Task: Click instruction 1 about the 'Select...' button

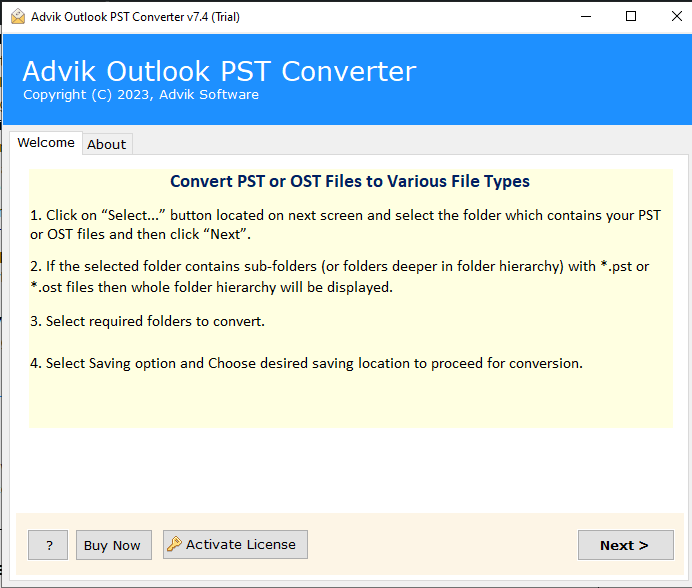Action: (x=346, y=225)
